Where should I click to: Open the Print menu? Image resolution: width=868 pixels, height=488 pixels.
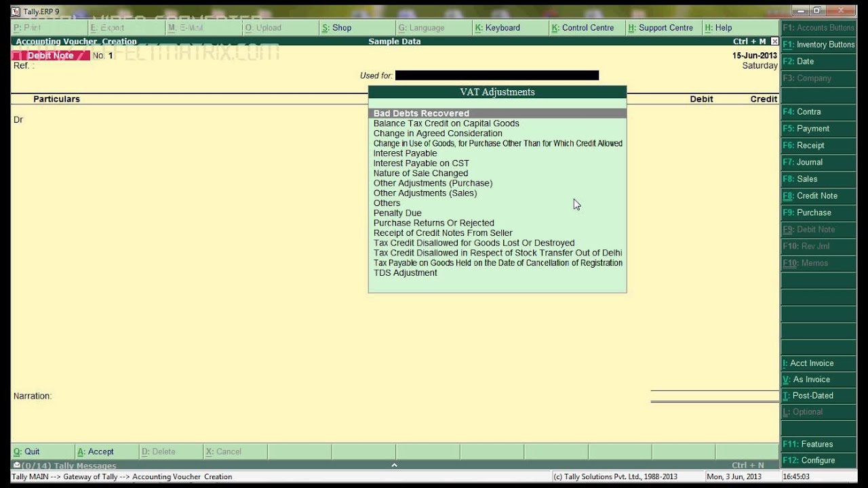click(x=50, y=28)
